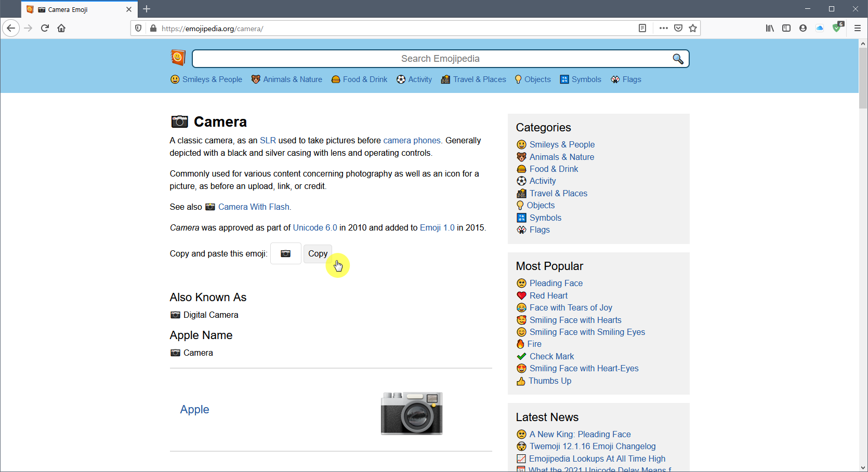Open the Thumbs Up emoji link
This screenshot has height=472, width=868.
coord(550,381)
